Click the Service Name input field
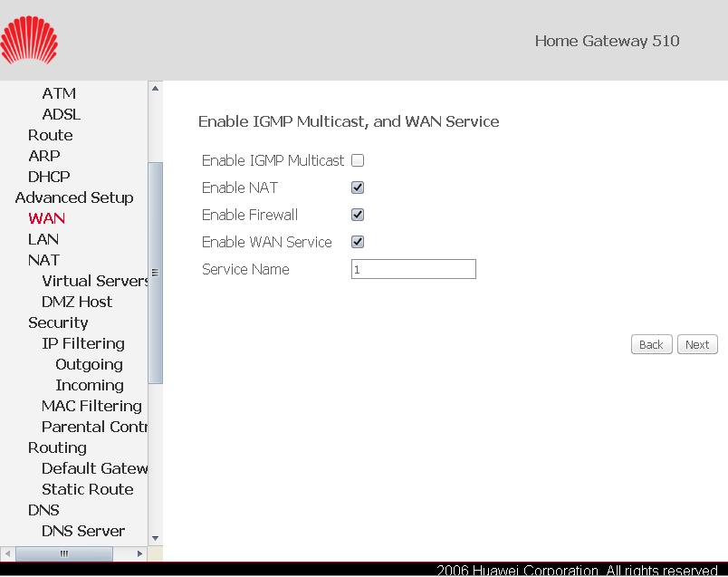Image resolution: width=728 pixels, height=577 pixels. pyautogui.click(x=413, y=269)
